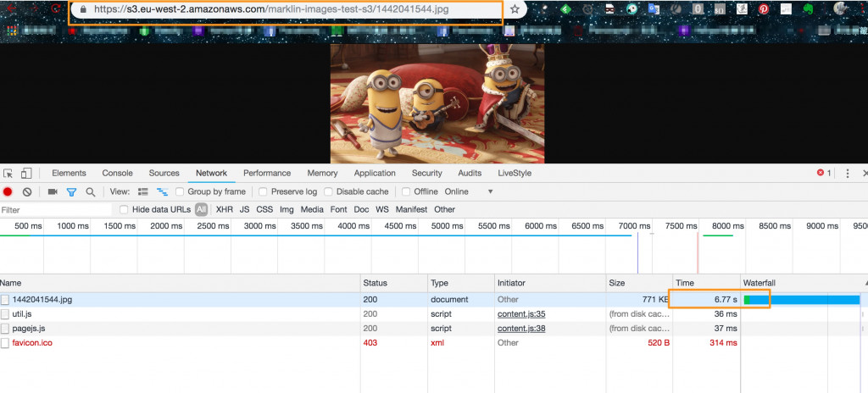Sort by the Size column header
Viewport: 868px width, 393px height.
coord(640,283)
